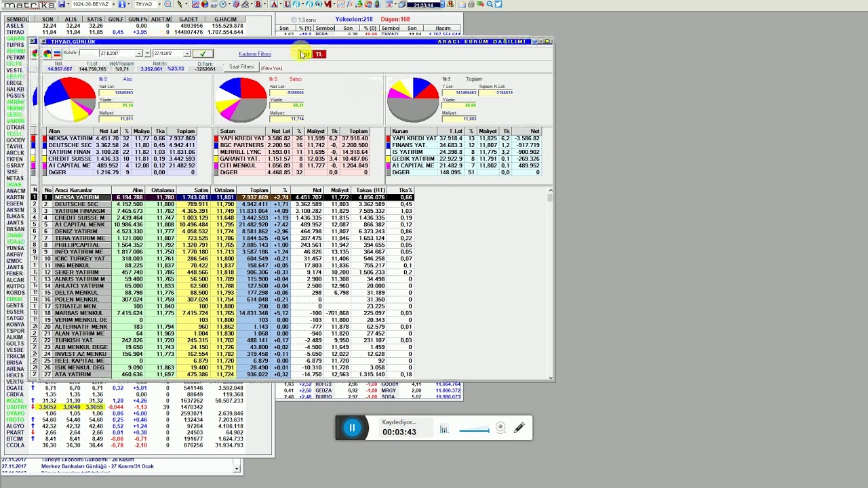Select the ATA YATIRIM row
The height and width of the screenshot is (488, 868).
coord(227,374)
